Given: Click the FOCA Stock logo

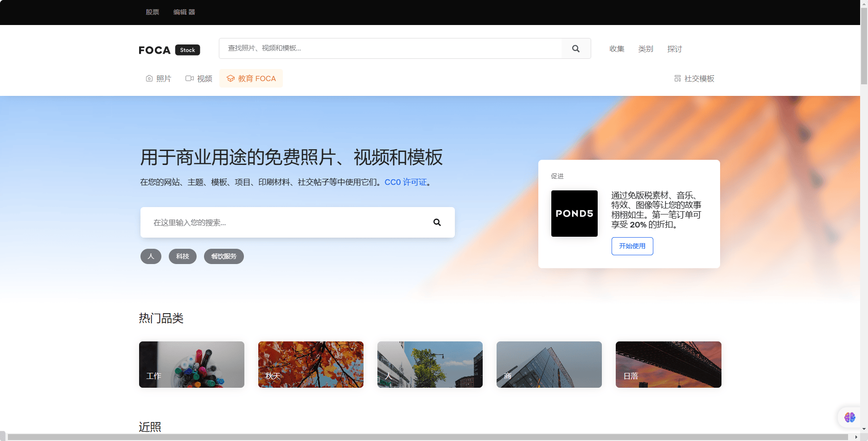Looking at the screenshot, I should [169, 50].
